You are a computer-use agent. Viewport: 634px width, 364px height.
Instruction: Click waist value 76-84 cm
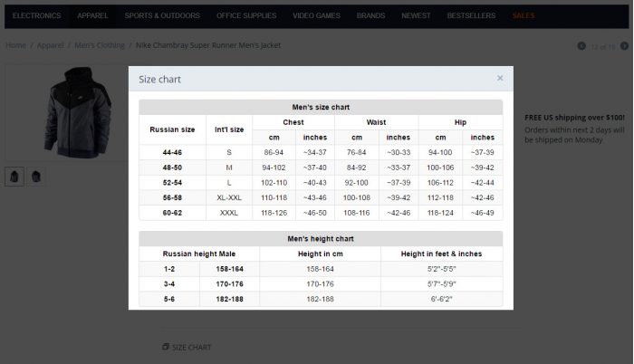[356, 152]
